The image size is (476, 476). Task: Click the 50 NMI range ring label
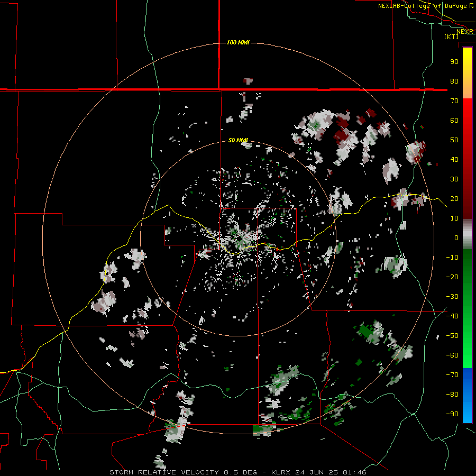pyautogui.click(x=238, y=140)
